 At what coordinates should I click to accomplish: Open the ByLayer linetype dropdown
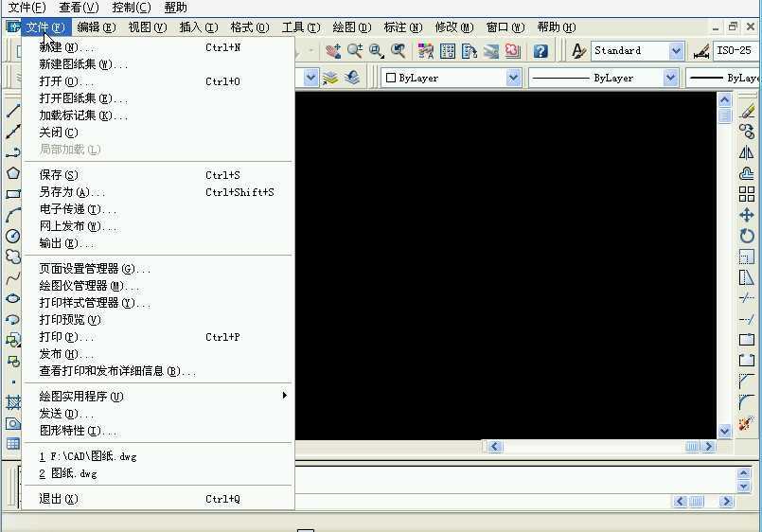click(670, 78)
